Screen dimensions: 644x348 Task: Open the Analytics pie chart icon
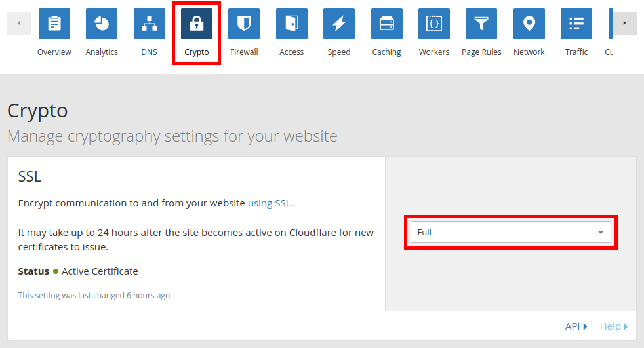point(102,24)
